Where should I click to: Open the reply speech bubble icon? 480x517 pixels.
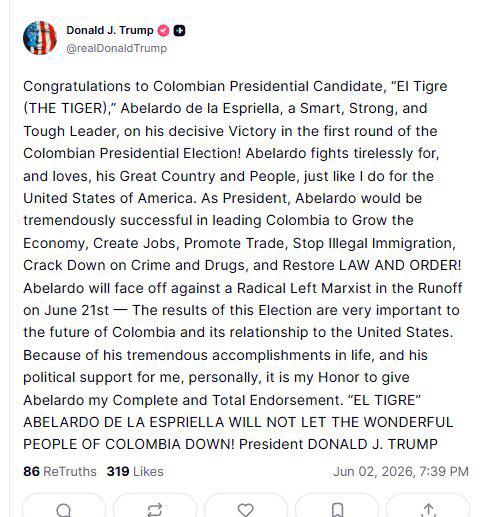64,509
